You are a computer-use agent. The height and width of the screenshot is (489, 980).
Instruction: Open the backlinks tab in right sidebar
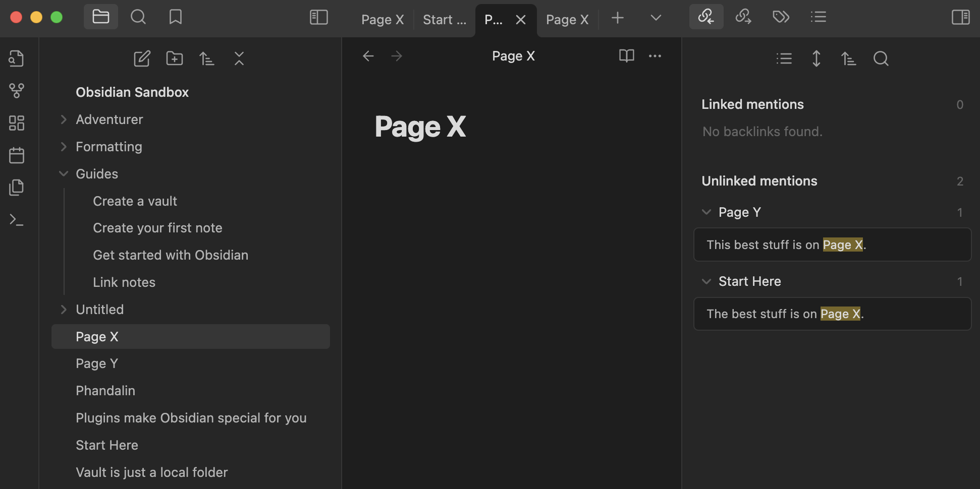click(x=706, y=17)
